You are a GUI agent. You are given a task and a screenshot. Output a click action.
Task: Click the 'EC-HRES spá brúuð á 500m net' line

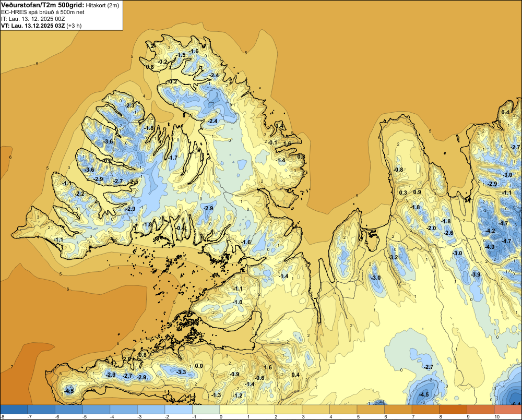point(43,12)
